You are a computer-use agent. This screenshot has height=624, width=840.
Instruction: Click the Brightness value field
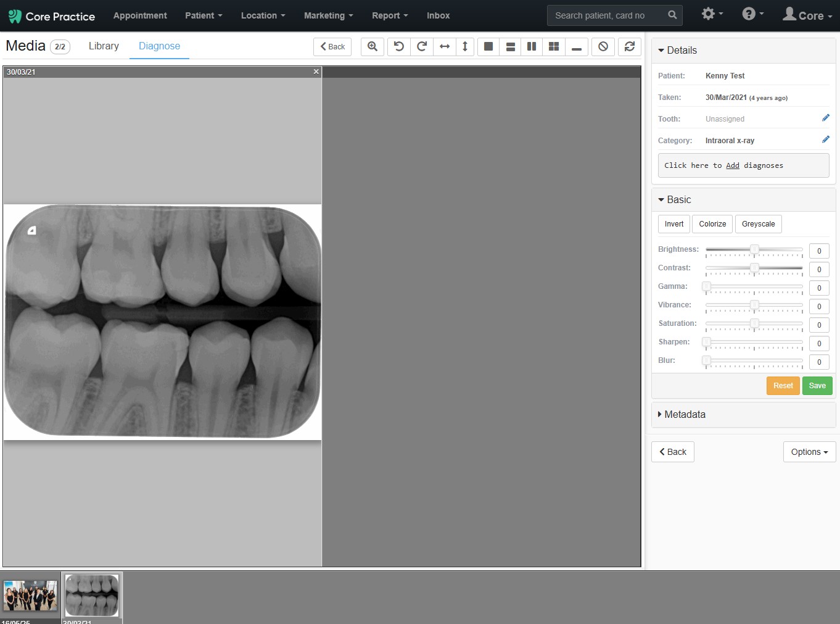pos(819,251)
